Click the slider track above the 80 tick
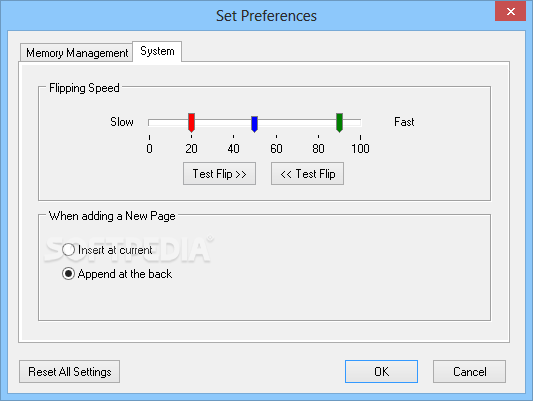This screenshot has height=401, width=533. [319, 123]
